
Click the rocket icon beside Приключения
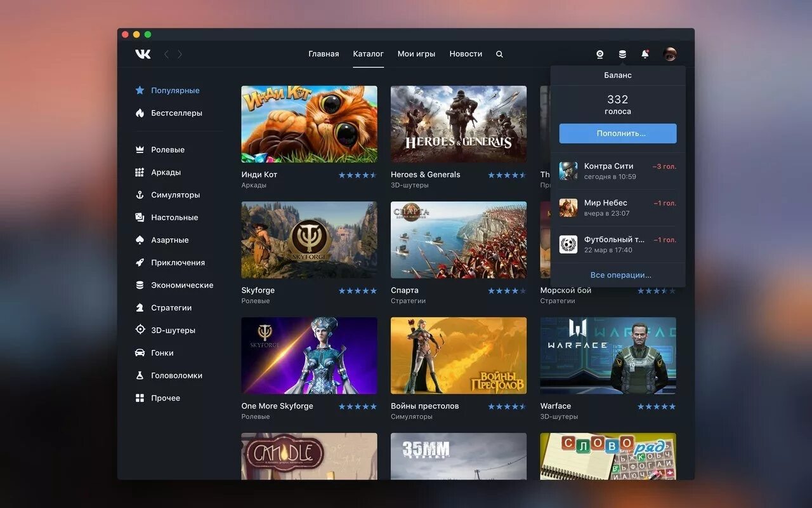coord(140,262)
